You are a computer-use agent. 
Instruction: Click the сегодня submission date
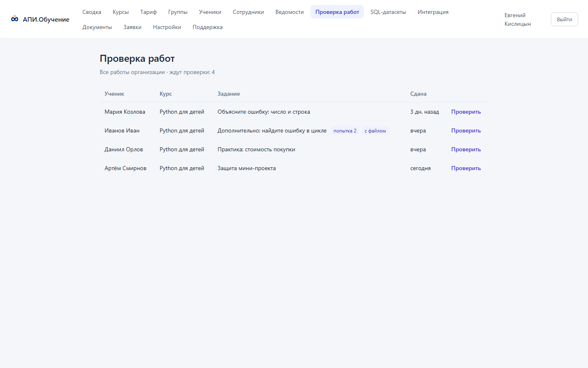click(421, 168)
